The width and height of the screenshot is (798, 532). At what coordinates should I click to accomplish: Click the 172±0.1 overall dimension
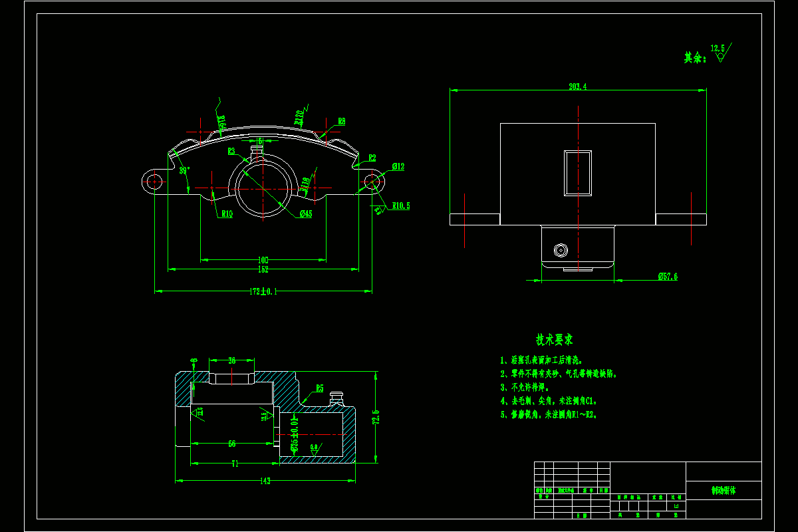(x=263, y=291)
